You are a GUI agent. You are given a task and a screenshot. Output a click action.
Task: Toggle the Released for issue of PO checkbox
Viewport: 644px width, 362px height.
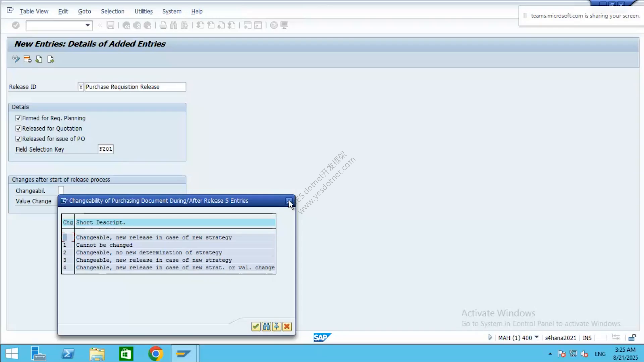coord(18,139)
